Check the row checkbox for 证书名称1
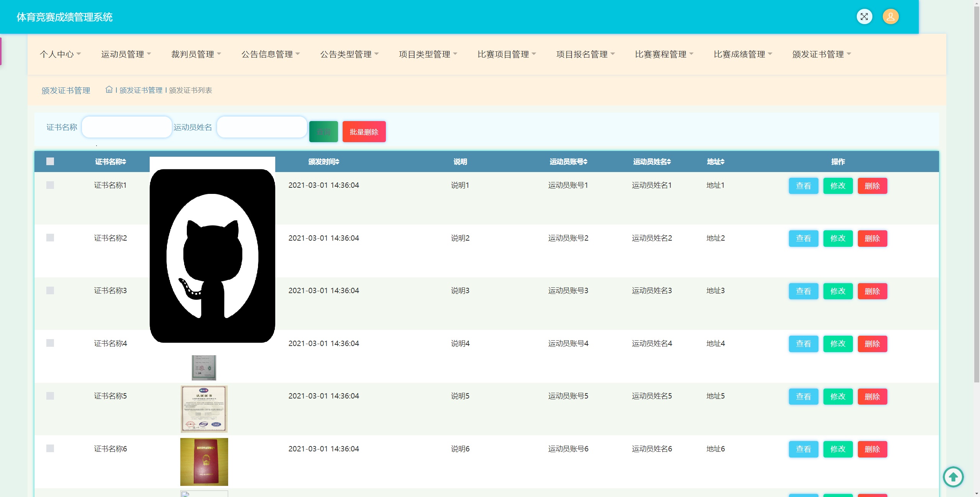This screenshot has height=497, width=980. click(50, 185)
